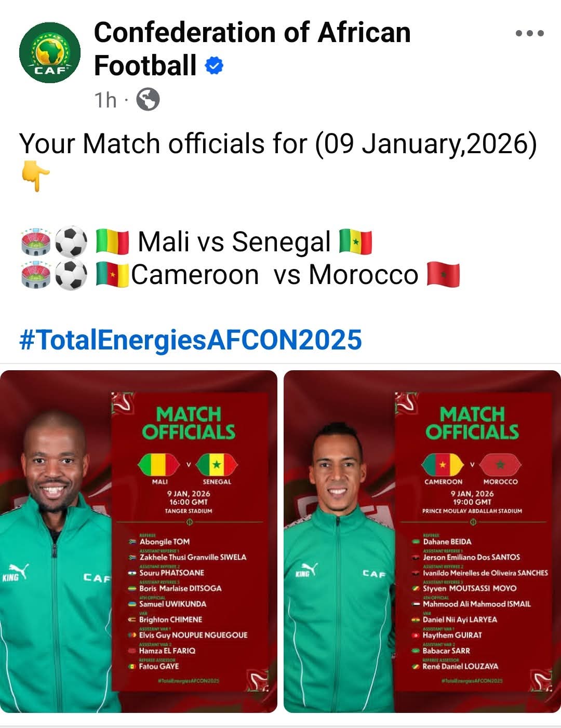Image resolution: width=561 pixels, height=728 pixels.
Task: Tap the Mali flag emoji in post
Action: [x=113, y=242]
